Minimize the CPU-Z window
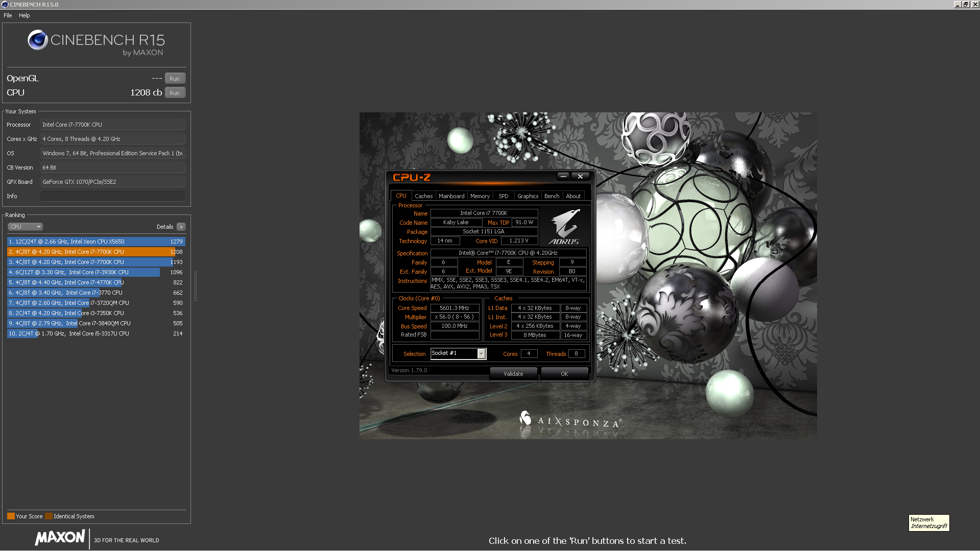 [563, 176]
